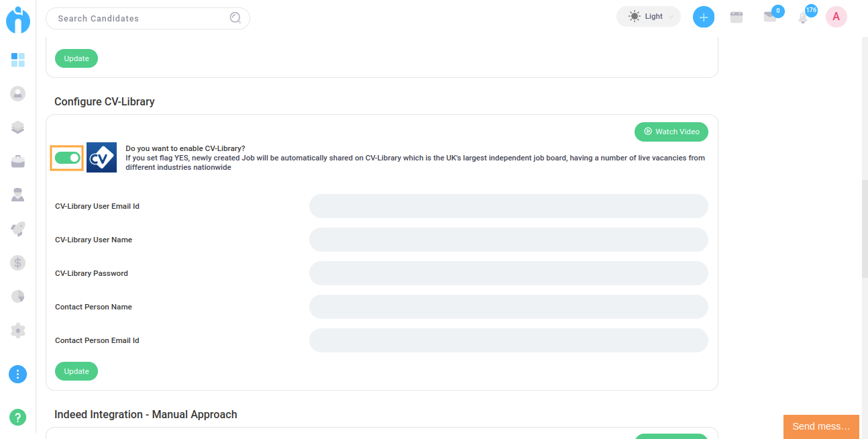868x439 pixels.
Task: Click the notifications bell icon
Action: (x=803, y=17)
